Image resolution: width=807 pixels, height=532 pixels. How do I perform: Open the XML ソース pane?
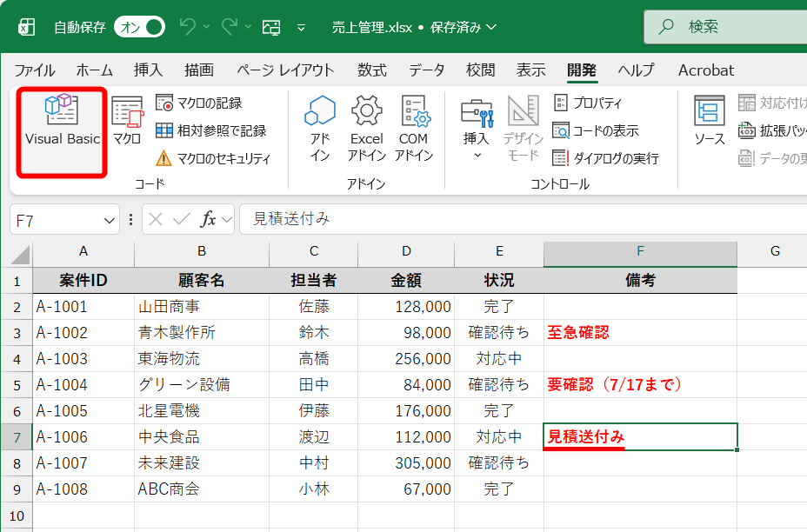(710, 122)
